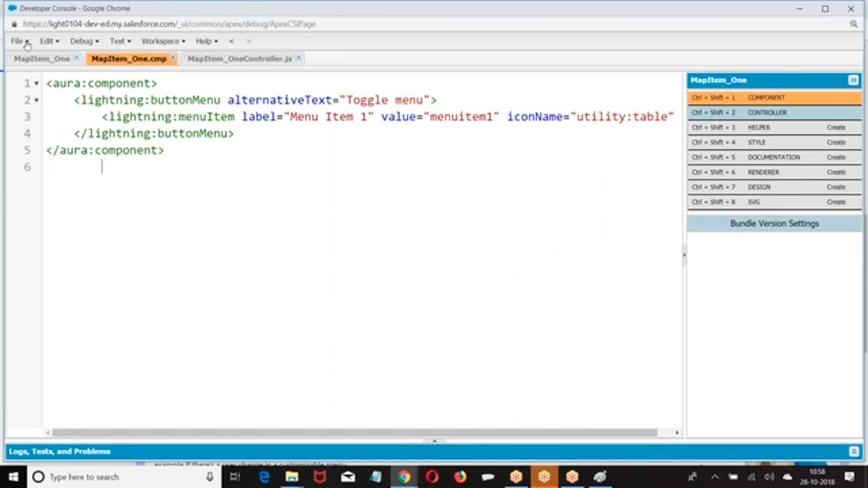Close the MapItem_One.cmp tab
The image size is (868, 488).
click(173, 59)
